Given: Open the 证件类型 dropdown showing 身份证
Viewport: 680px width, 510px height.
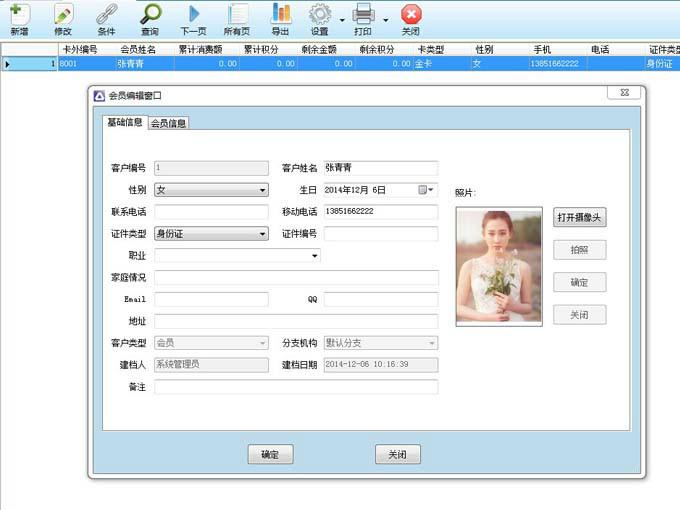Looking at the screenshot, I should tap(211, 234).
